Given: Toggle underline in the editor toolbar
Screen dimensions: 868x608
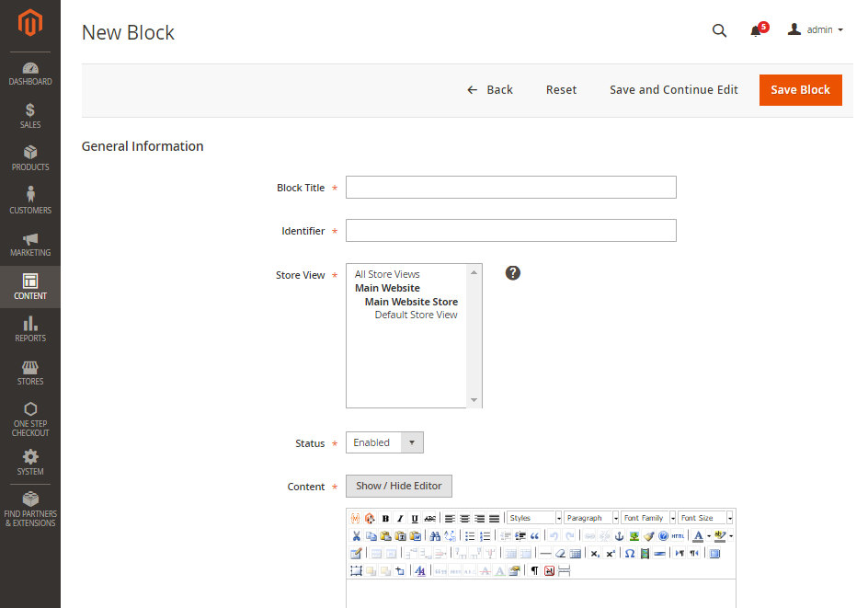Looking at the screenshot, I should [414, 517].
